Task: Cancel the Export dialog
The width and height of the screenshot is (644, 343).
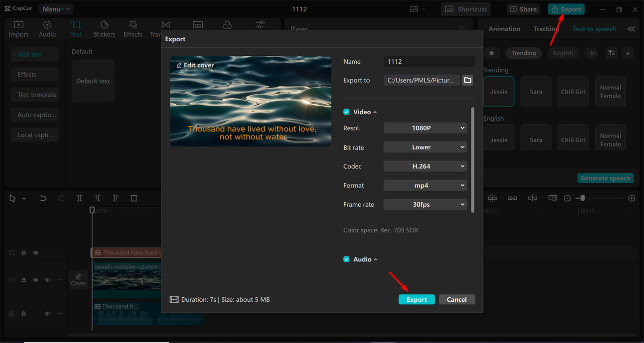Action: point(457,299)
